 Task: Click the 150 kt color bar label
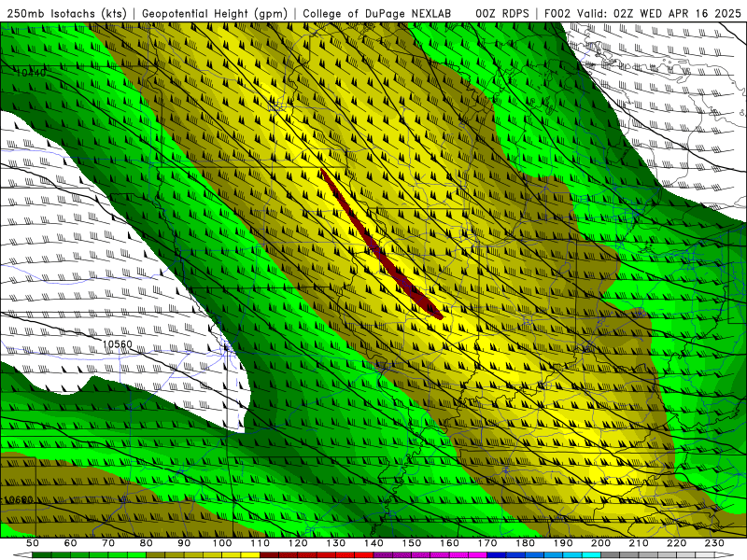pos(411,543)
